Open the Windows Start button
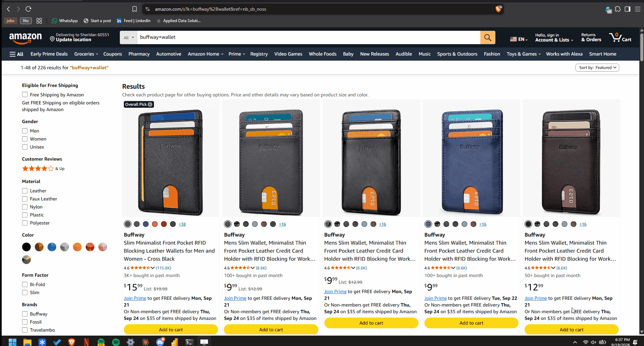The height and width of the screenshot is (346, 644). pyautogui.click(x=12, y=342)
